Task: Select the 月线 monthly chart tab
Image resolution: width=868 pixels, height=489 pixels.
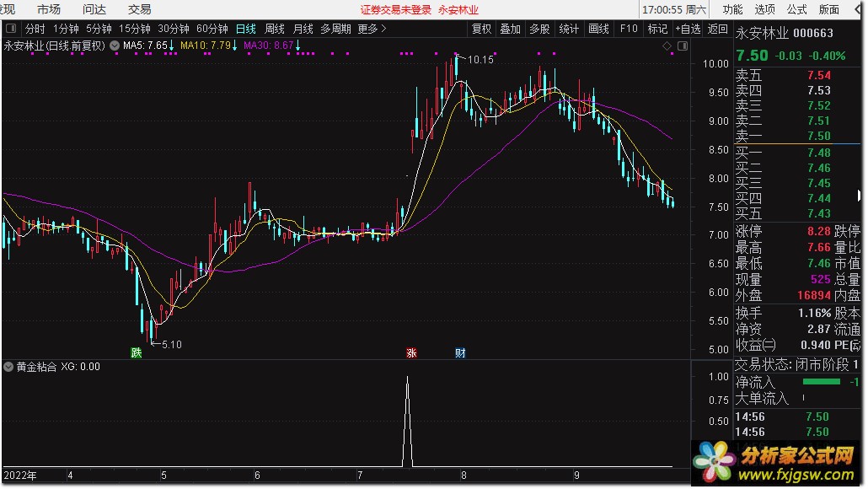Action: [303, 29]
